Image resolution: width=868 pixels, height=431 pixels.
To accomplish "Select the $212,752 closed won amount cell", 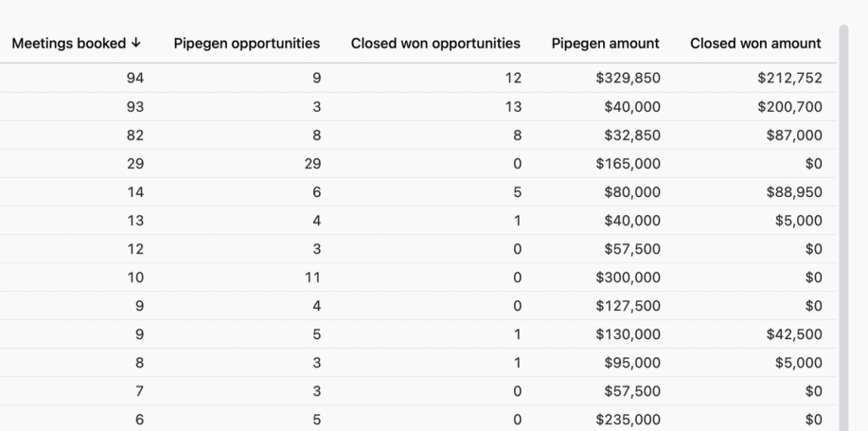I will click(x=789, y=78).
